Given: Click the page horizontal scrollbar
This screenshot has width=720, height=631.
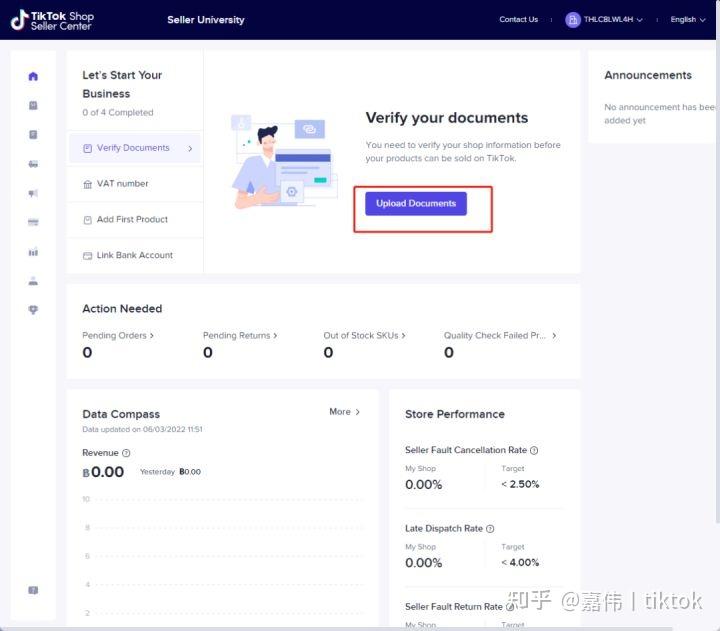Looking at the screenshot, I should pyautogui.click(x=337, y=629).
